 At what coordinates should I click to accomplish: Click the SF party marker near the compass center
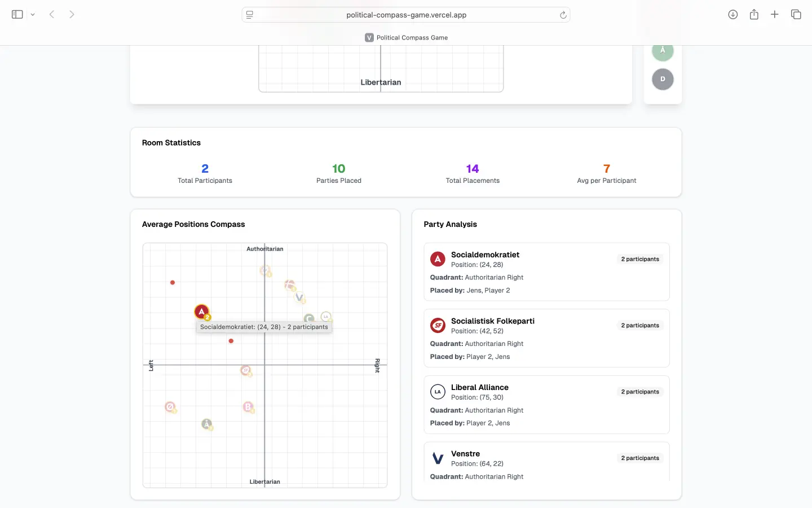click(246, 370)
